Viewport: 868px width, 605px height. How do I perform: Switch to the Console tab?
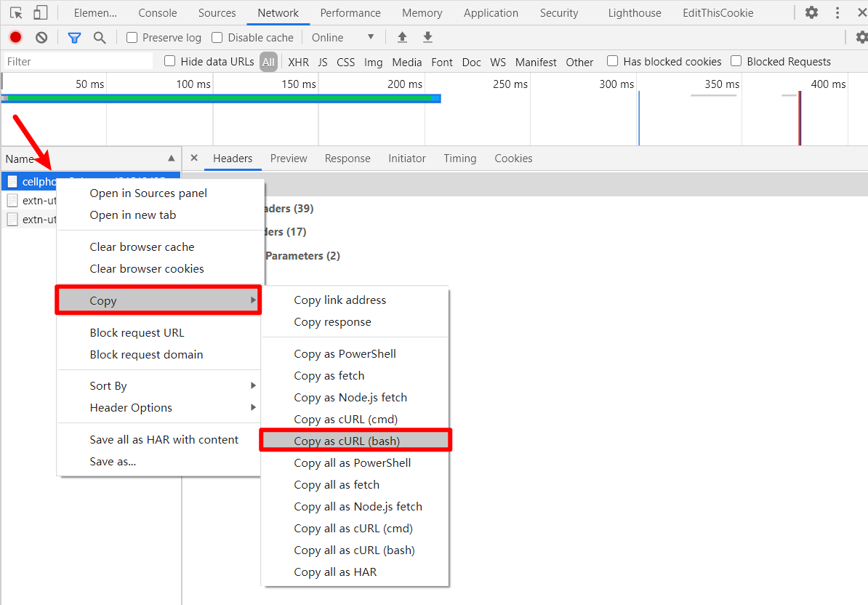click(158, 13)
